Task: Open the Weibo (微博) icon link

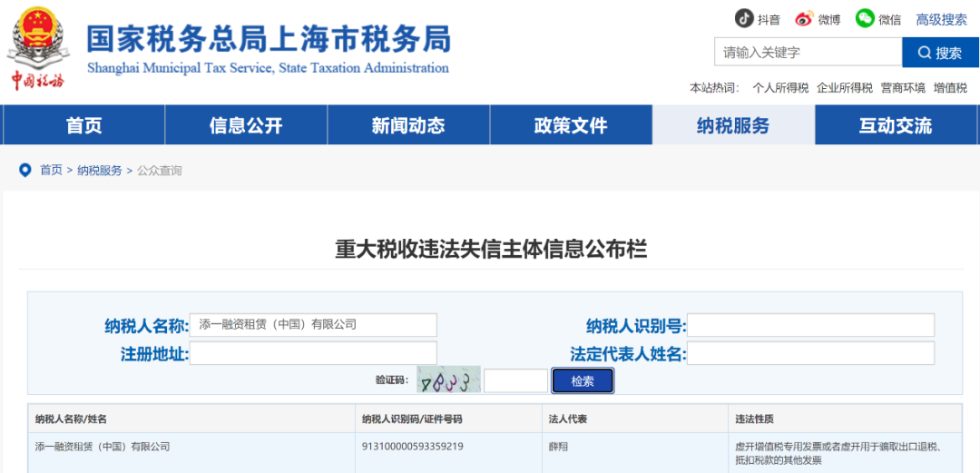Action: click(x=804, y=19)
